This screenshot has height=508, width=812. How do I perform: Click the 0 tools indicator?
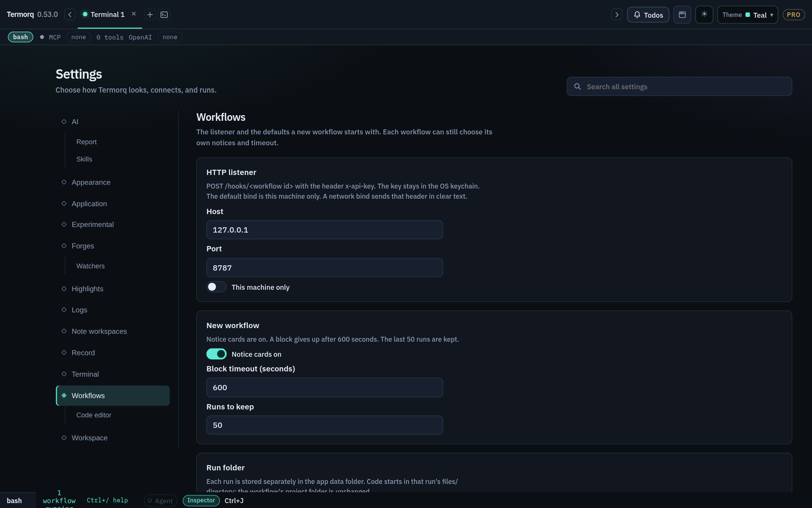click(x=110, y=37)
